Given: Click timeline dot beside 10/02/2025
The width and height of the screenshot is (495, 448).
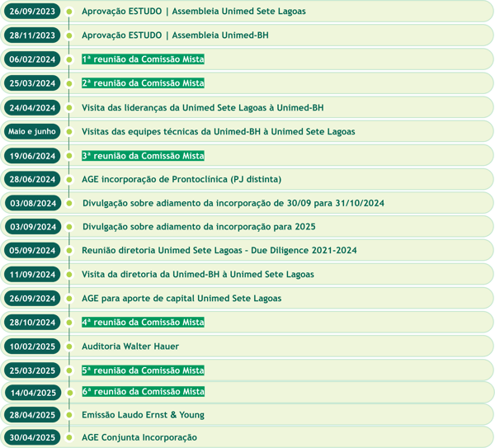Looking at the screenshot, I should click(69, 347).
